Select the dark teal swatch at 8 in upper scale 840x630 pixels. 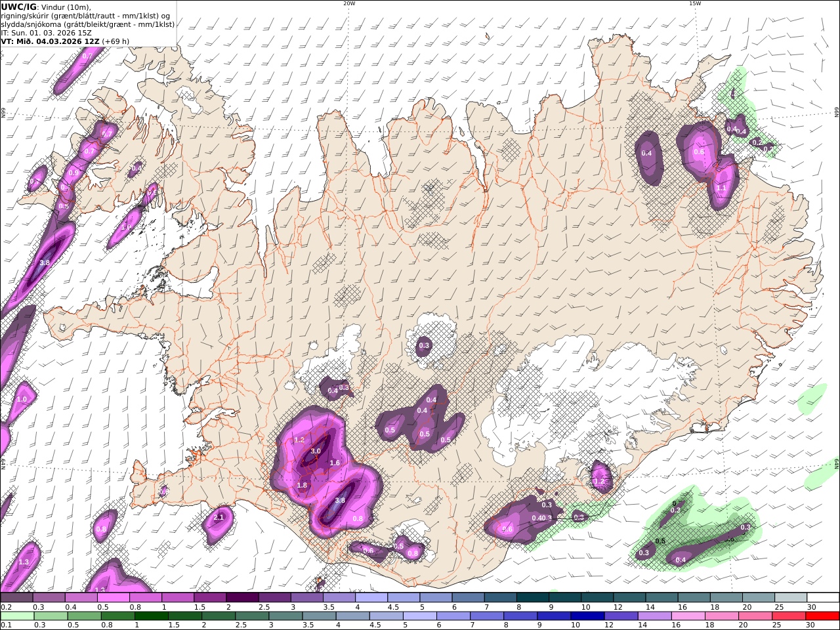coord(534,598)
